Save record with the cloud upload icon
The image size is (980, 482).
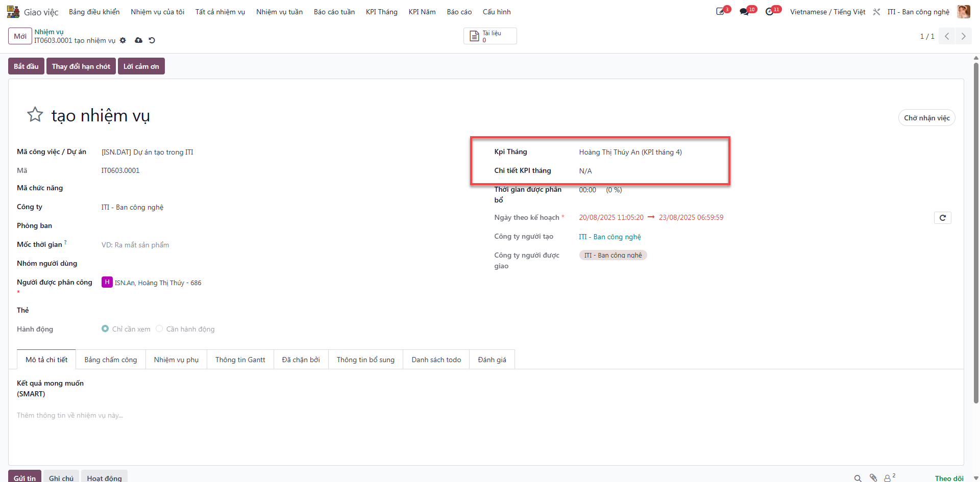[138, 40]
